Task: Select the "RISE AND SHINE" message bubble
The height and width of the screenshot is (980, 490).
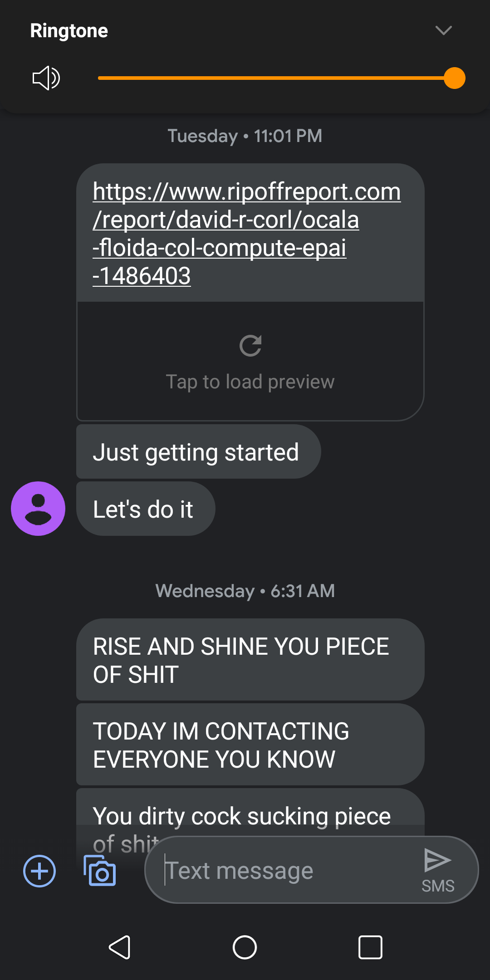Action: (x=250, y=660)
